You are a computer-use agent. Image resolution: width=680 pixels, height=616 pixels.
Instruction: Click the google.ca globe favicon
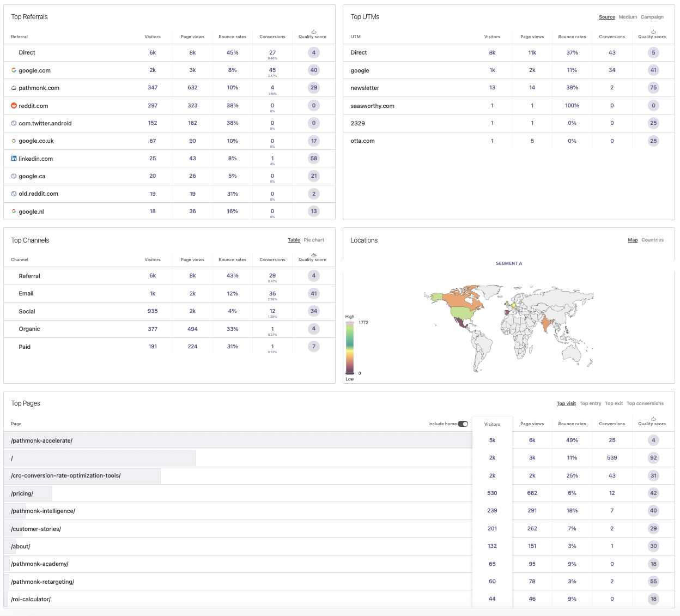(x=13, y=176)
